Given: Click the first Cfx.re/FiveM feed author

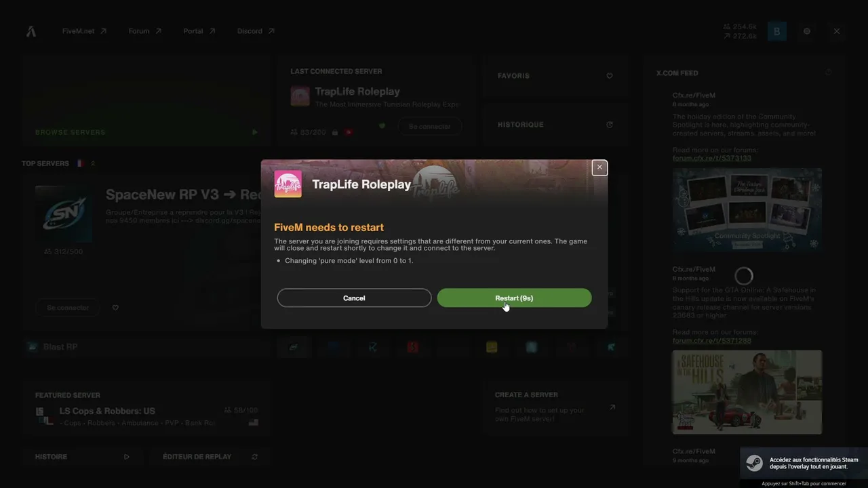Looking at the screenshot, I should pyautogui.click(x=694, y=96).
